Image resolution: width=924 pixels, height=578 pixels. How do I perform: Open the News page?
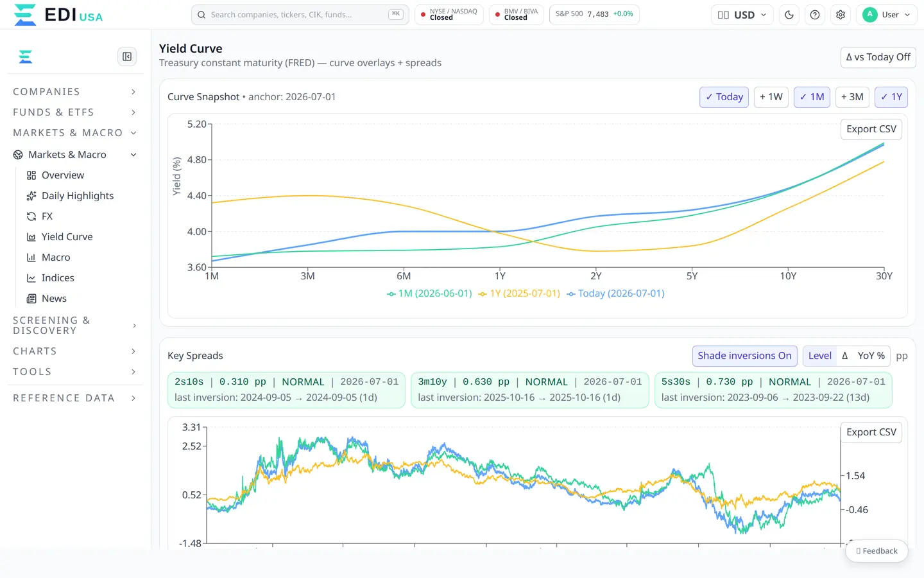pos(54,299)
